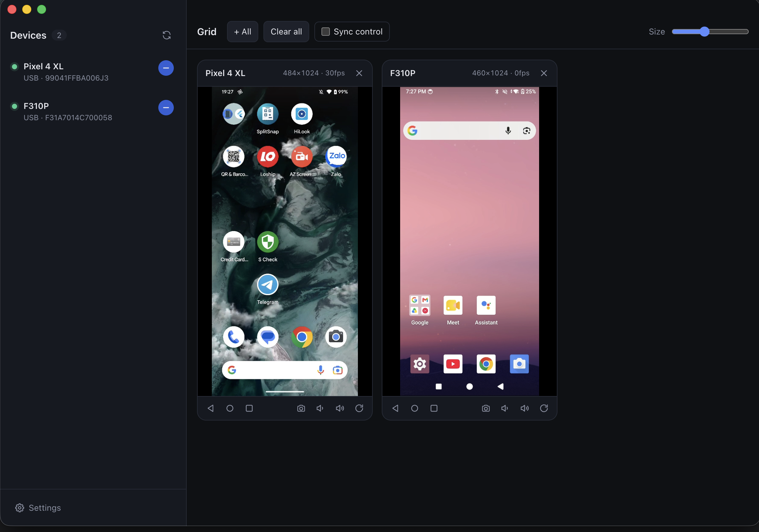Rotate Pixel 4 XL screen
The width and height of the screenshot is (759, 532).
click(359, 408)
